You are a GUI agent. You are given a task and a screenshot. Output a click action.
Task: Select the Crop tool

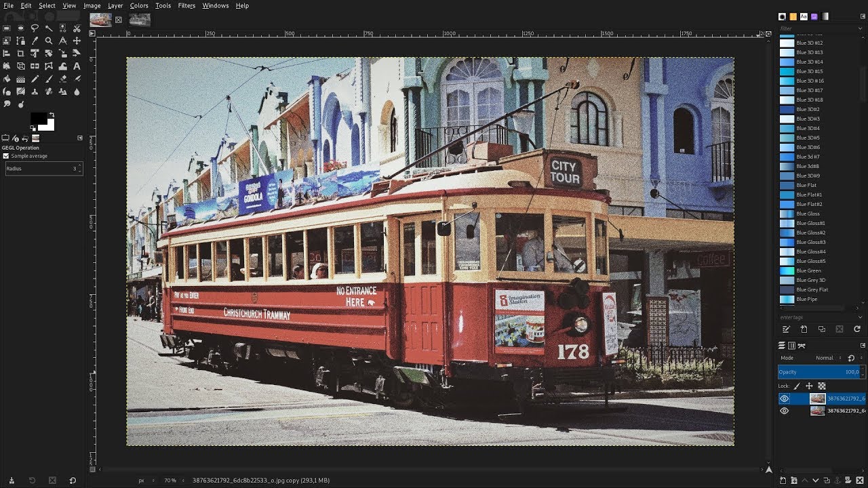[20, 54]
